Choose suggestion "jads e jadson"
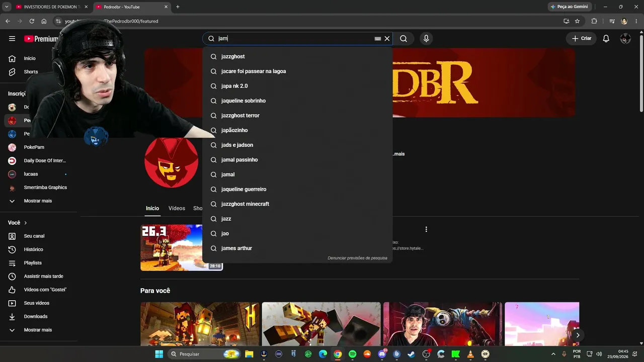 click(x=297, y=145)
